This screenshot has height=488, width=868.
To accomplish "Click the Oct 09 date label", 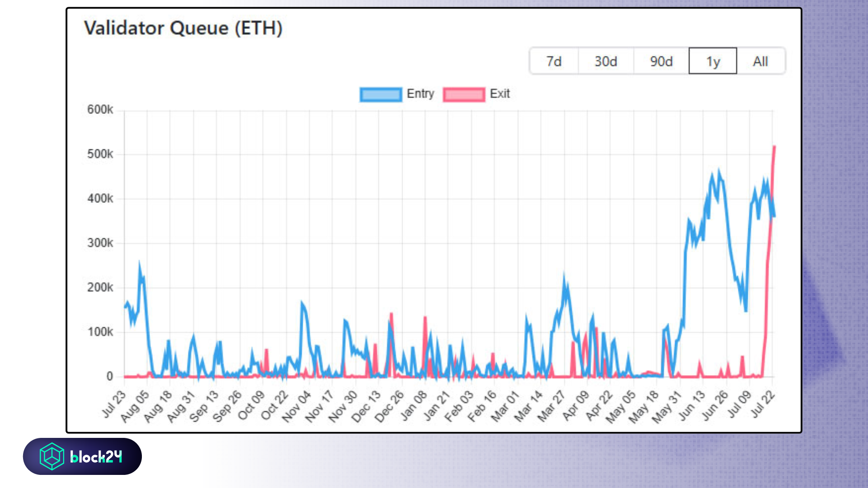I will 251,405.
